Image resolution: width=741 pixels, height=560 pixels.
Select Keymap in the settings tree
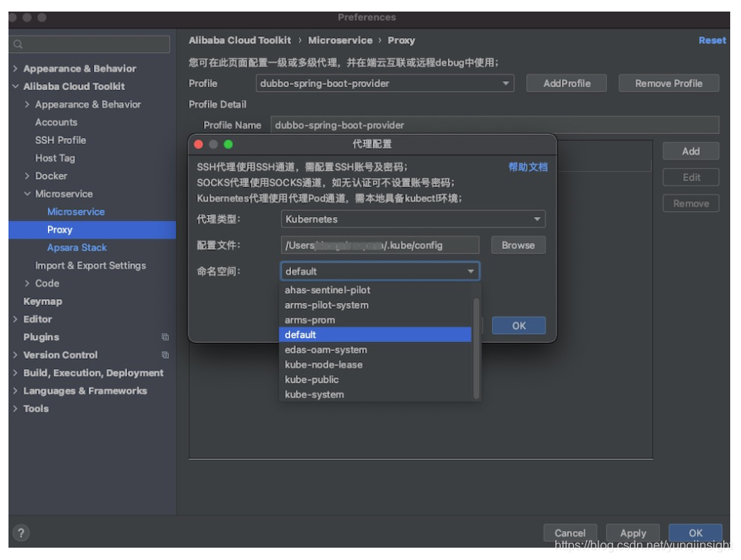coord(42,301)
